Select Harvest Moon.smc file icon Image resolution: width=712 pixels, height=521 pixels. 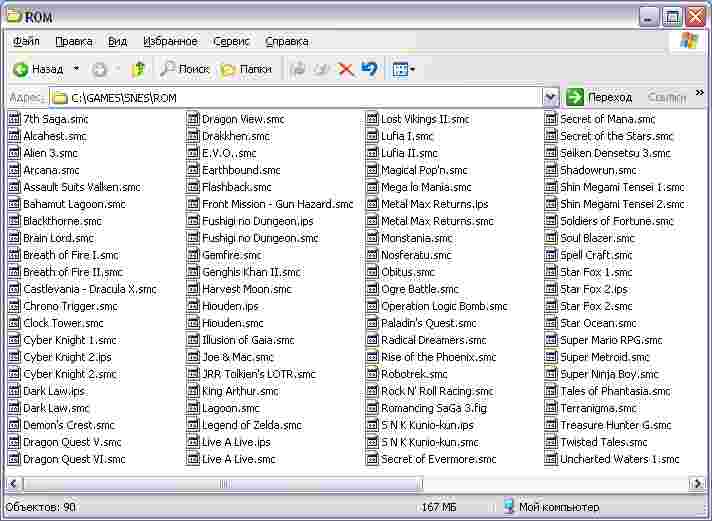click(x=193, y=289)
